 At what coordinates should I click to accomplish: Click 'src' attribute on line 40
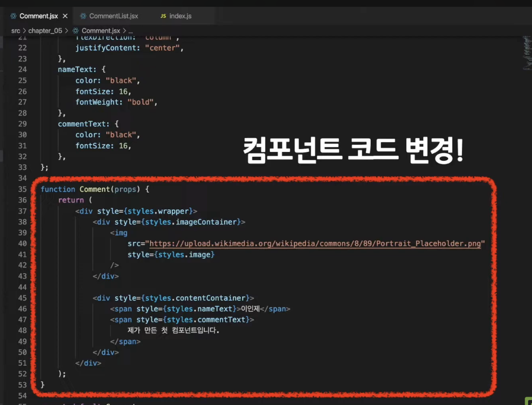[x=134, y=244]
